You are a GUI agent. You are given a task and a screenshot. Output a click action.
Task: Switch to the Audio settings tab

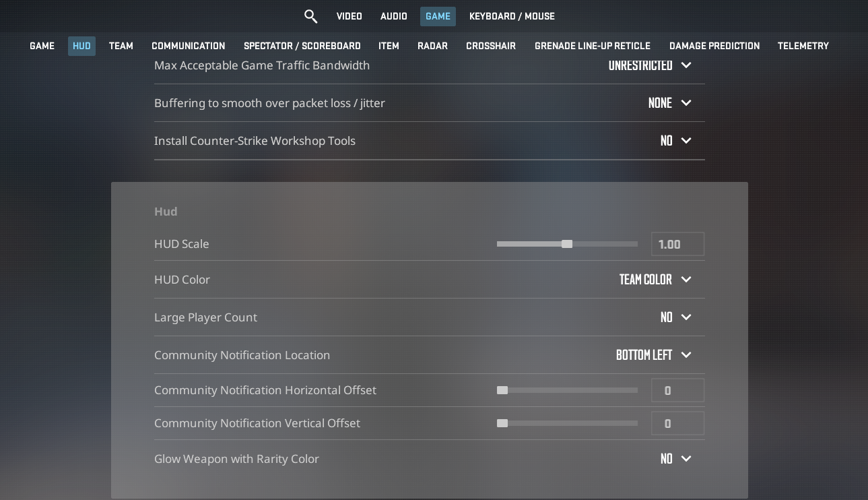pyautogui.click(x=393, y=16)
